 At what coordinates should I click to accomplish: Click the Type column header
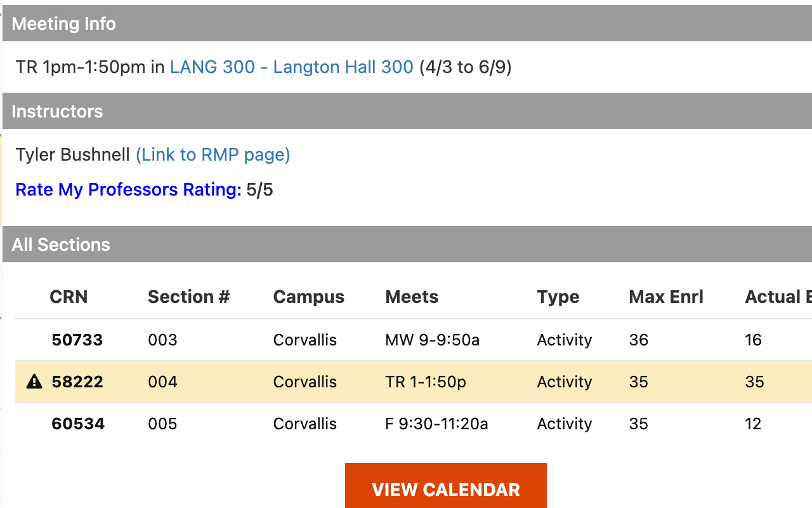coord(558,297)
